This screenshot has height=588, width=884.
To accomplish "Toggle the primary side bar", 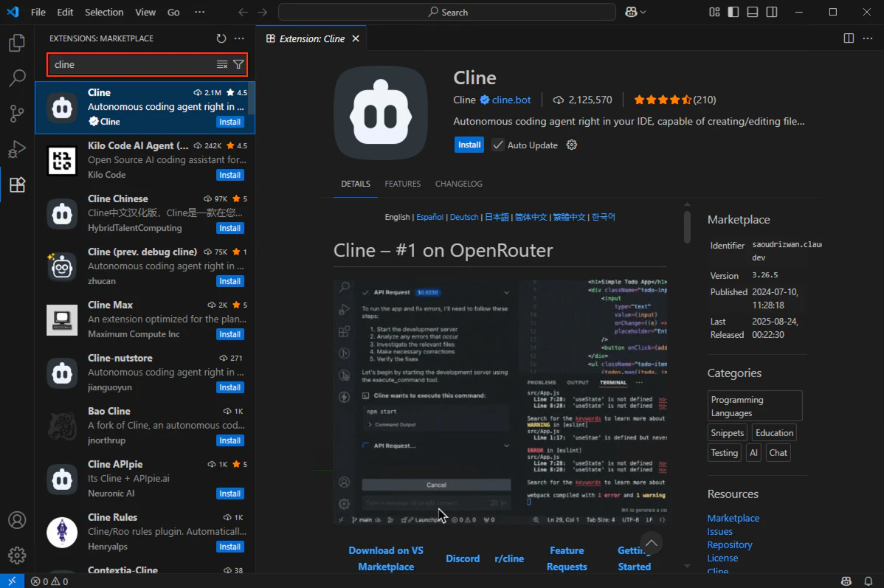I will click(733, 12).
